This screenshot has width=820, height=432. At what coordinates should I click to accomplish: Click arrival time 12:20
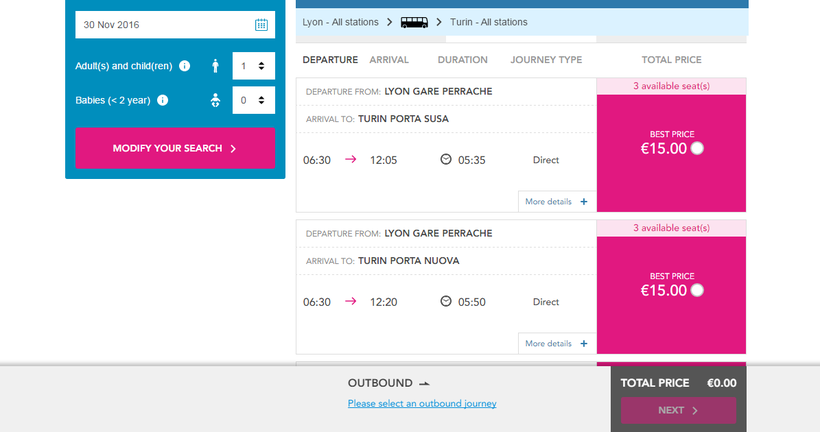383,302
